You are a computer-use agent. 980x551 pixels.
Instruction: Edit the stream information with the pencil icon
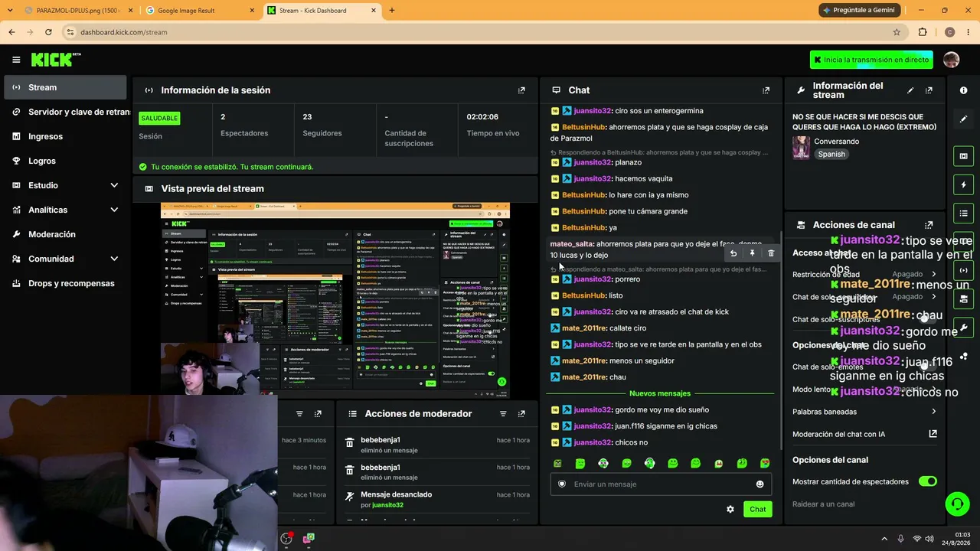(x=910, y=90)
